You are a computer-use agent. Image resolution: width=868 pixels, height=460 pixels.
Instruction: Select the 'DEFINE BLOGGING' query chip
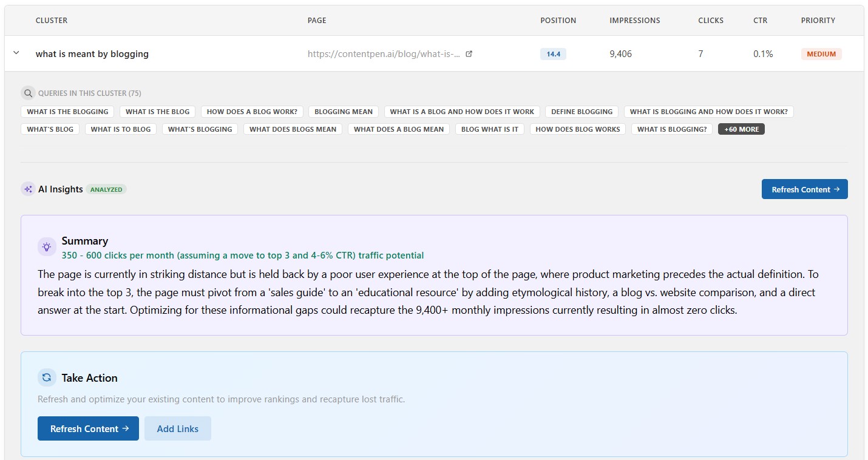pyautogui.click(x=581, y=112)
